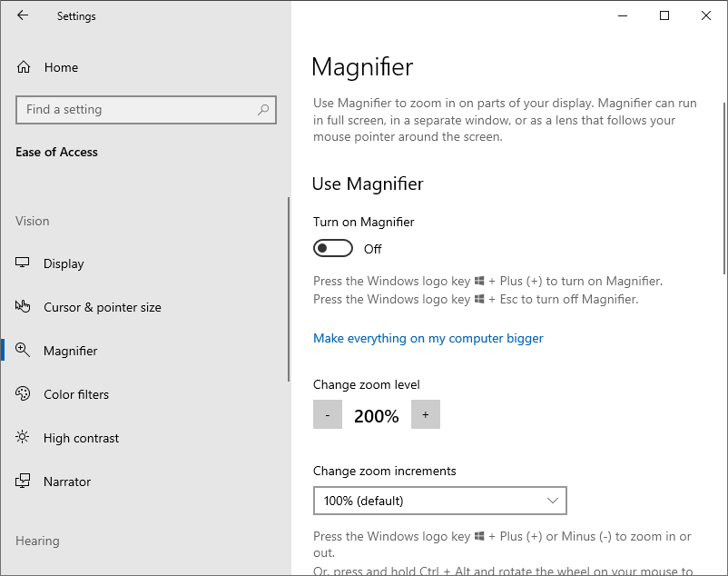The width and height of the screenshot is (728, 576).
Task: Increase zoom level with plus button
Action: click(426, 414)
